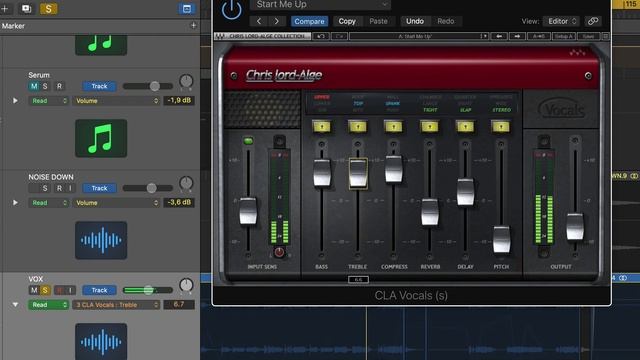Toggle the yellow Reverb mode button
Image resolution: width=640 pixels, height=360 pixels.
429,127
